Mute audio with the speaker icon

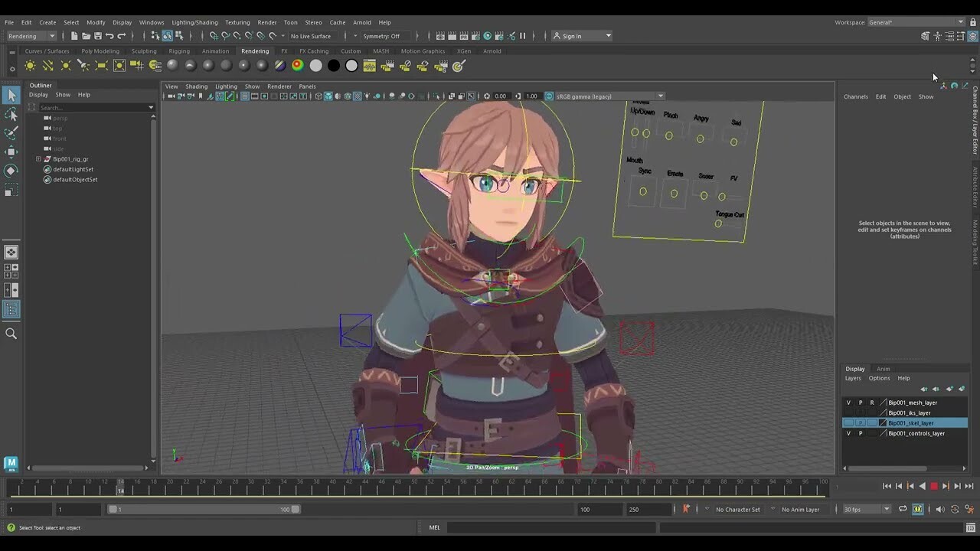click(941, 509)
